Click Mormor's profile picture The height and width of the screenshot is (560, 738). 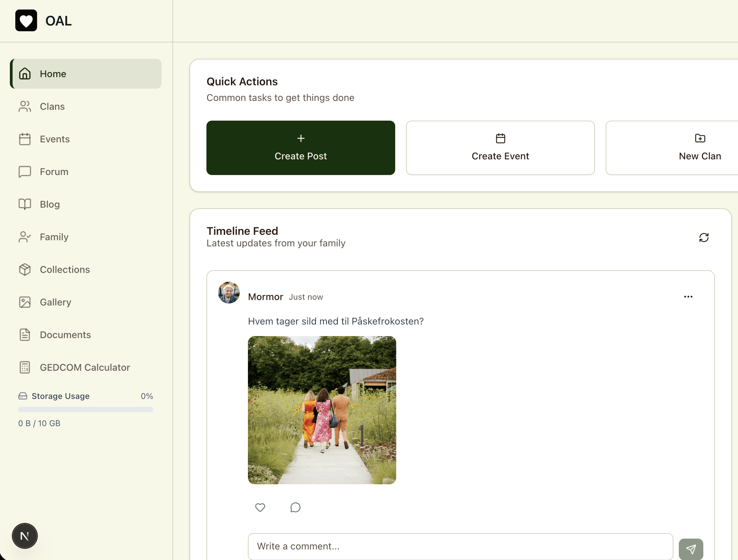(x=229, y=293)
